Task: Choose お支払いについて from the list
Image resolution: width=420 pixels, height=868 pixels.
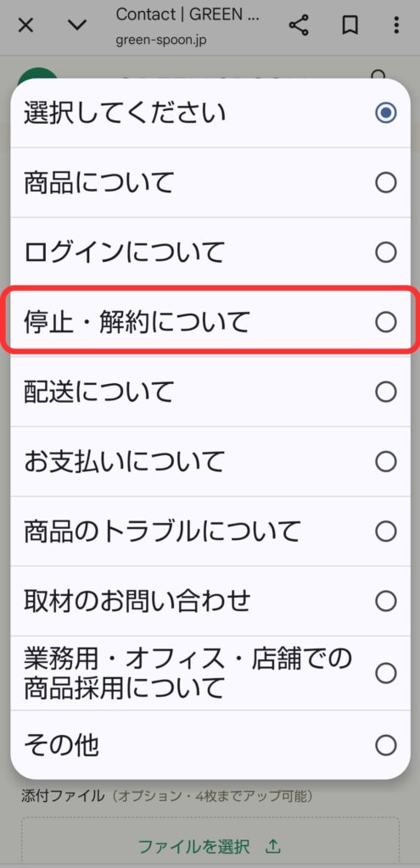Action: click(x=210, y=461)
